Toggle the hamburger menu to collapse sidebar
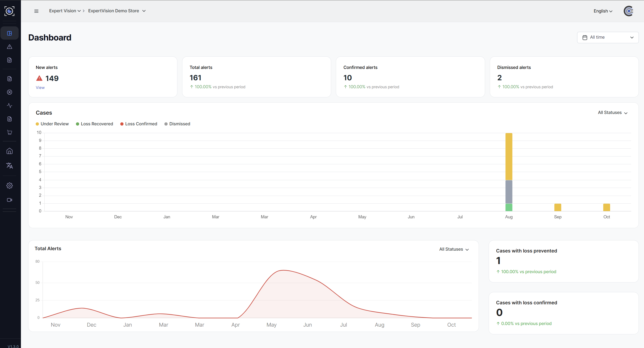This screenshot has width=644, height=348. (36, 11)
